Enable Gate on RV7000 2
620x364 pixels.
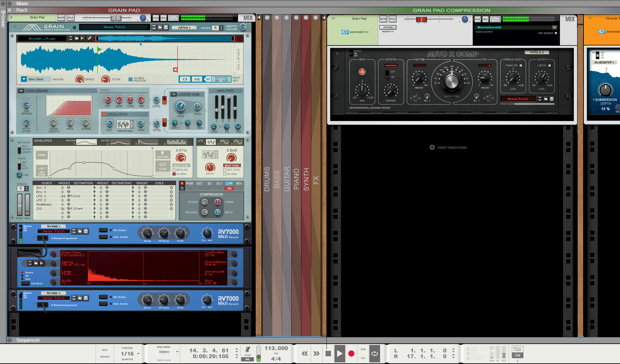point(103,304)
